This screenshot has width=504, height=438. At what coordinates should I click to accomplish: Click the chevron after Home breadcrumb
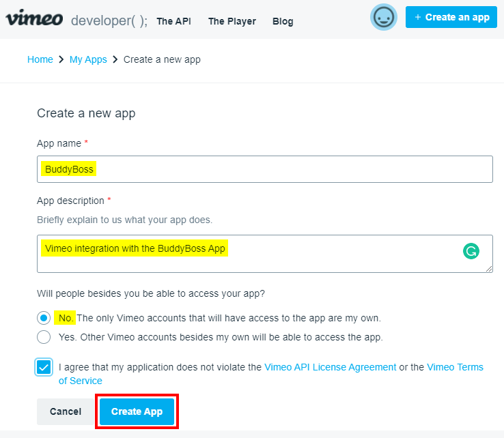point(61,60)
